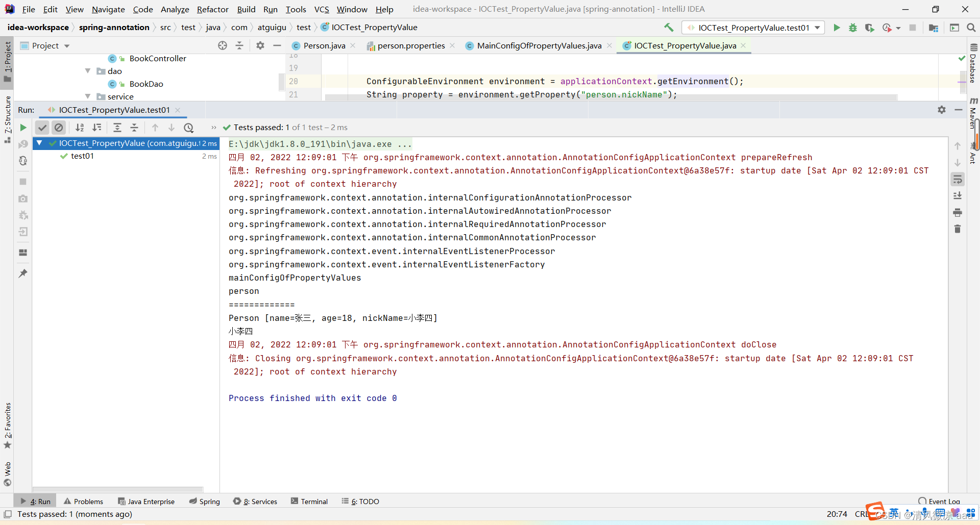Expand the hidden test toolbar chevron
The width and height of the screenshot is (980, 525).
[x=214, y=128]
